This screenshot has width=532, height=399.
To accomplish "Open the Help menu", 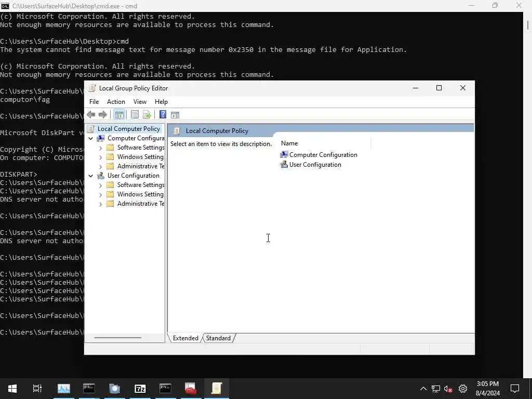I will tap(161, 102).
